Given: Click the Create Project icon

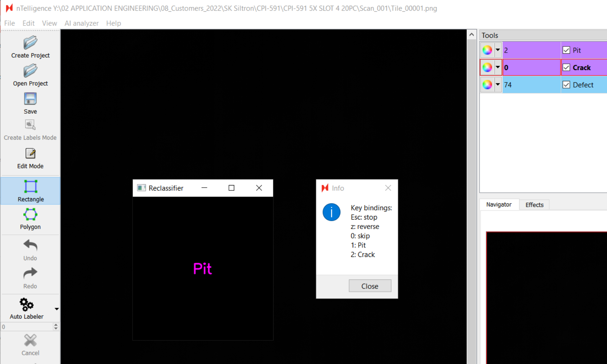Looking at the screenshot, I should point(30,43).
